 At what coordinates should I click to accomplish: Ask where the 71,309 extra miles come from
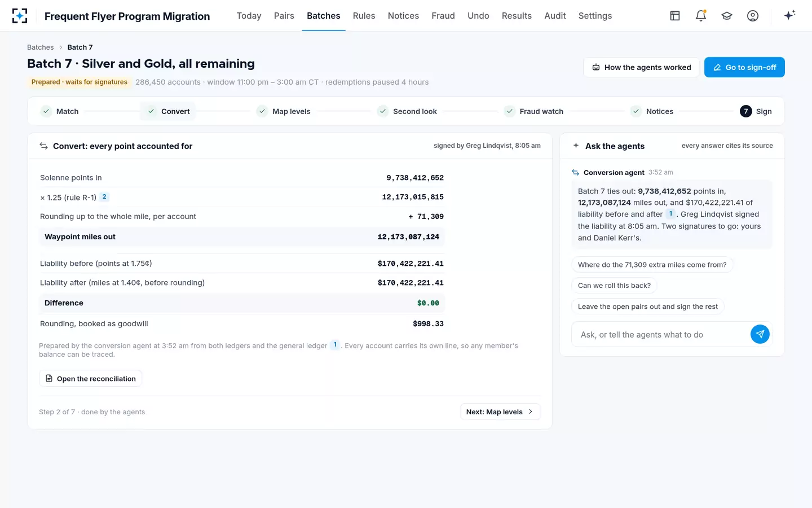click(x=652, y=264)
